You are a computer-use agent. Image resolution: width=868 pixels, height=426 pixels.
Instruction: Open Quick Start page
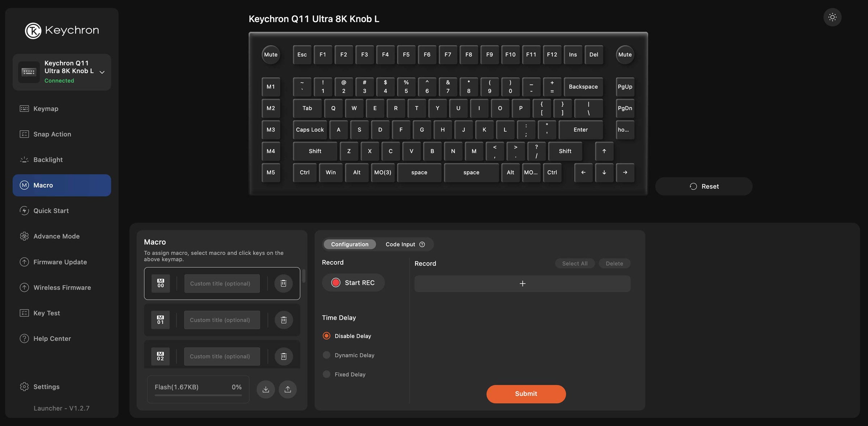61,211
